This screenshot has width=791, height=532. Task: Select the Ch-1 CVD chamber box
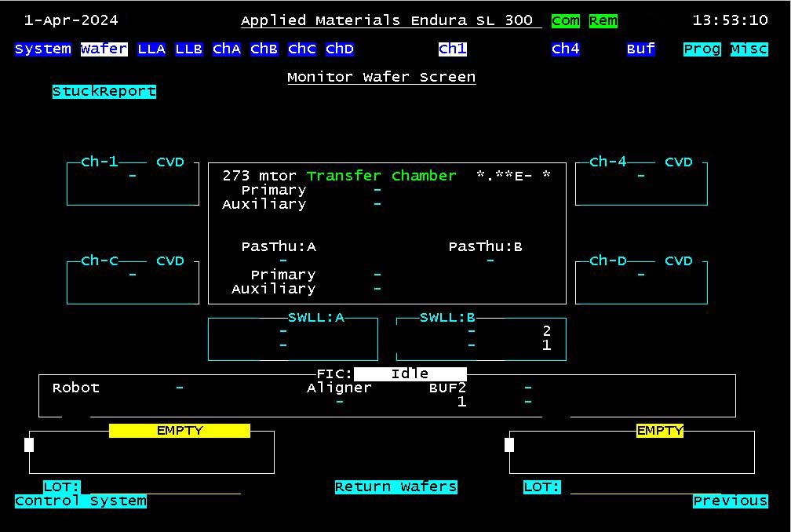[133, 183]
